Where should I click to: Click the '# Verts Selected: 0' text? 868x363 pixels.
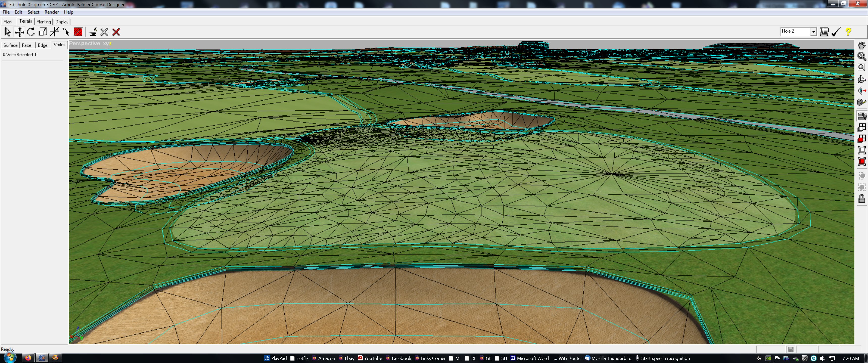click(20, 54)
